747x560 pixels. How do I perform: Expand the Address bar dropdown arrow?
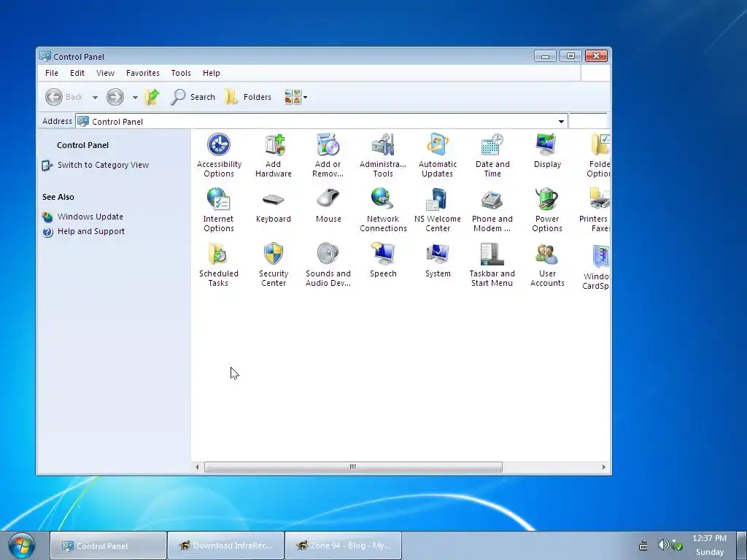point(561,122)
